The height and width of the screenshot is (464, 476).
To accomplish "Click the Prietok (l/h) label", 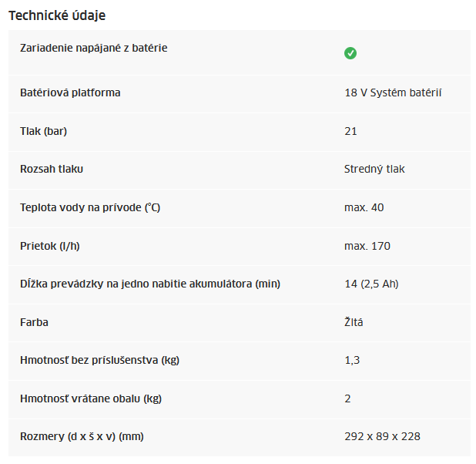I will (50, 246).
